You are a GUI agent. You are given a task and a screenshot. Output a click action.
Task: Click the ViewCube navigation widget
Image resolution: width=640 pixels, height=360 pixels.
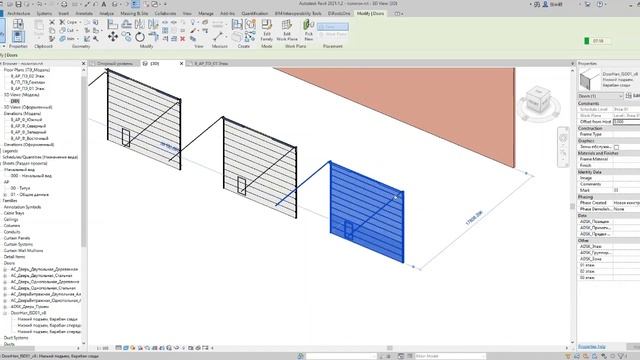538,103
